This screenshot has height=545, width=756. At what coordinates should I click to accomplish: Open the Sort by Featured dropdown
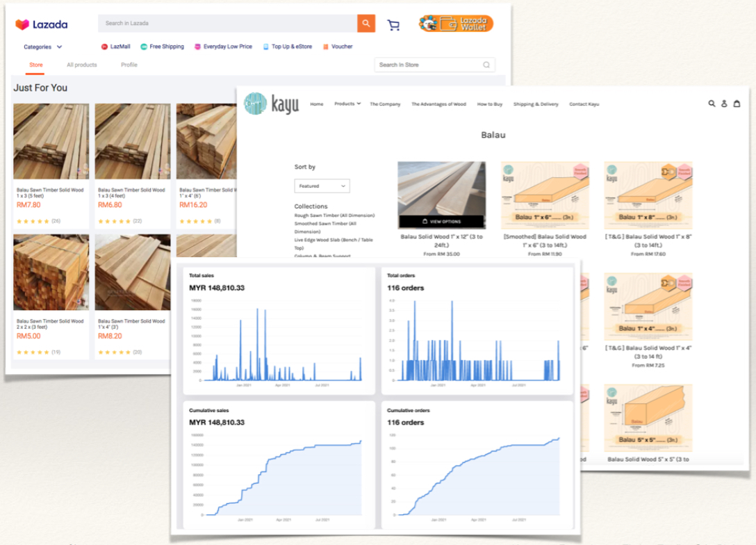(x=322, y=186)
